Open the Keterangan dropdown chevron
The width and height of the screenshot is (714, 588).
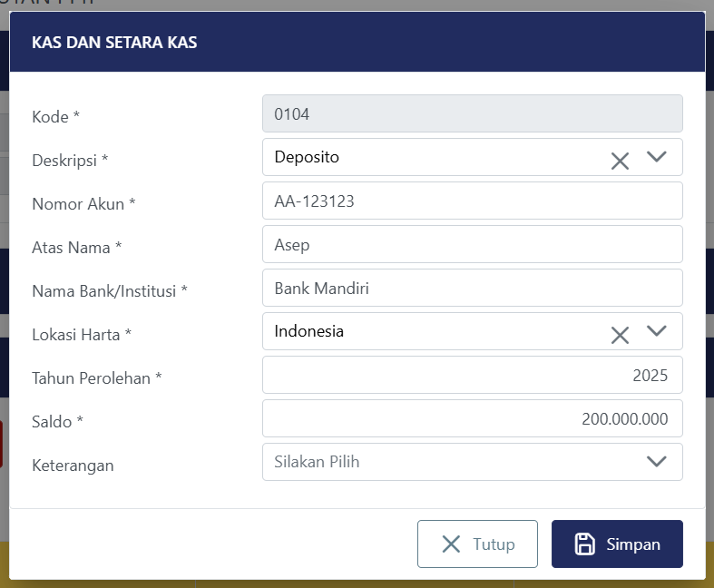coord(657,462)
